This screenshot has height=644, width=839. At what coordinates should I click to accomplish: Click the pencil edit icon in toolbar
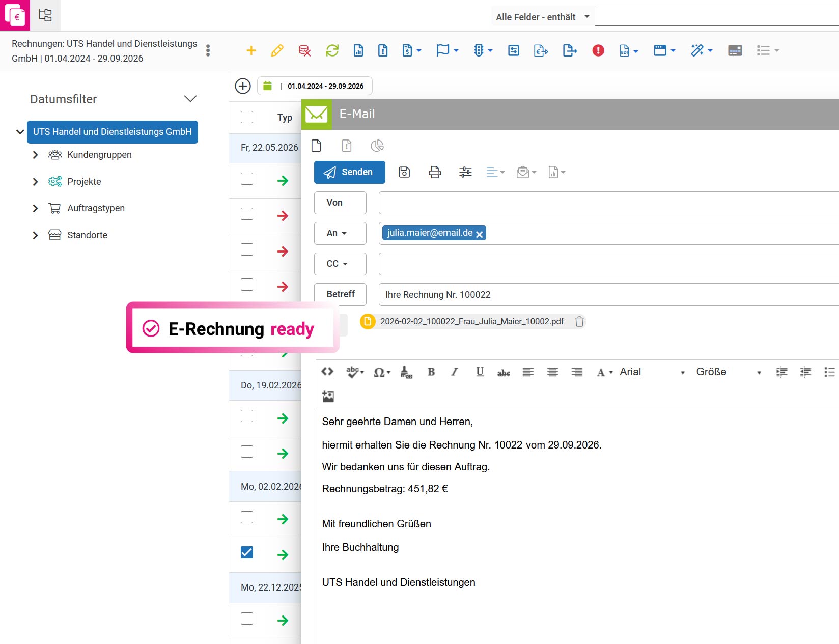click(277, 50)
